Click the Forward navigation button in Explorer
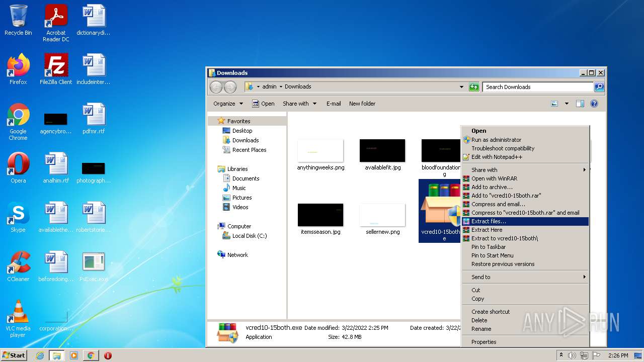Image resolution: width=644 pixels, height=362 pixels. point(230,87)
